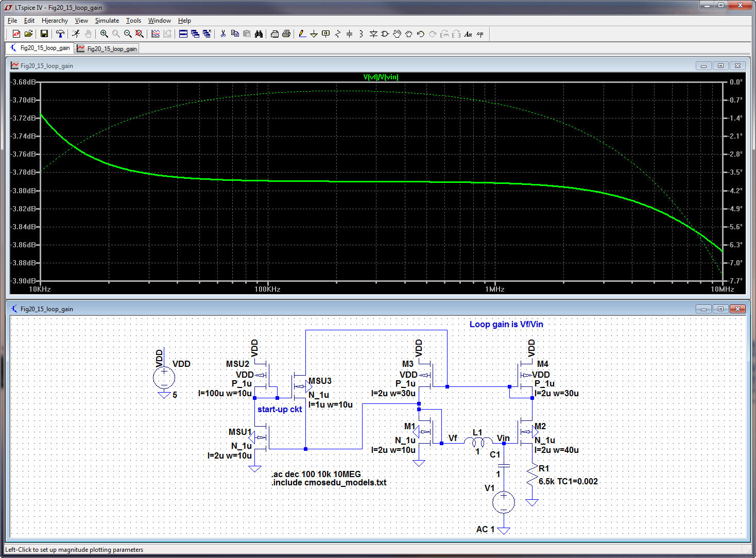Open the File menu
756x558 pixels.
12,21
